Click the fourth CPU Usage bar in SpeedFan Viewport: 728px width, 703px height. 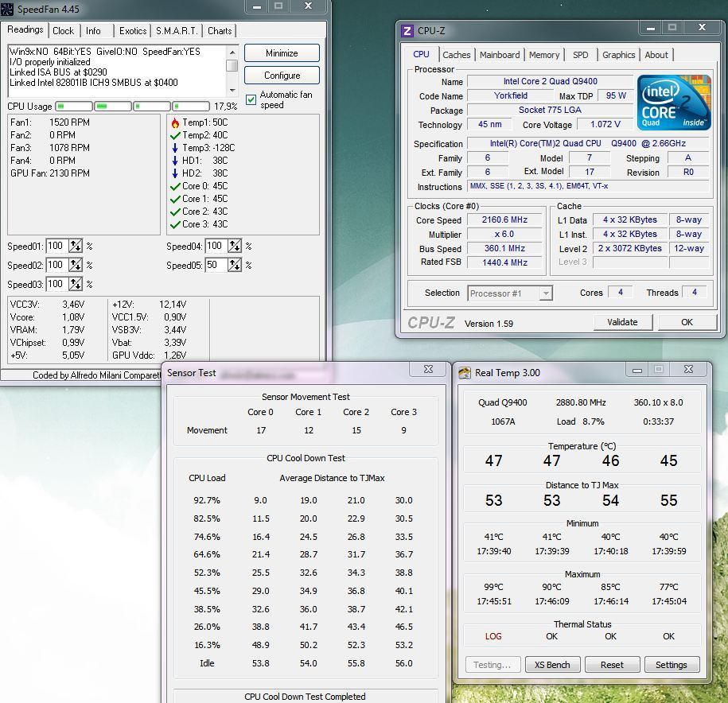[x=191, y=107]
